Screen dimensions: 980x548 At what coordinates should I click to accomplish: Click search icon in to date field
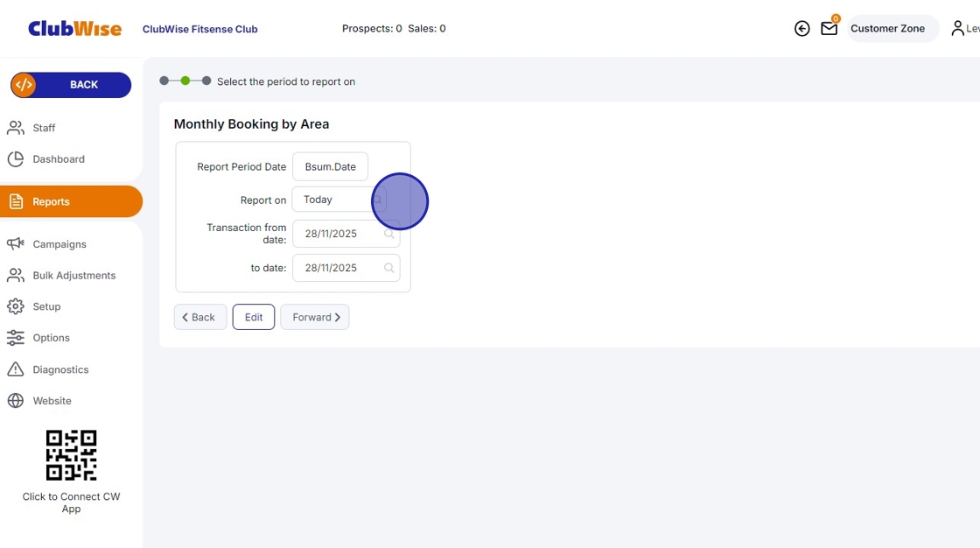pos(388,268)
